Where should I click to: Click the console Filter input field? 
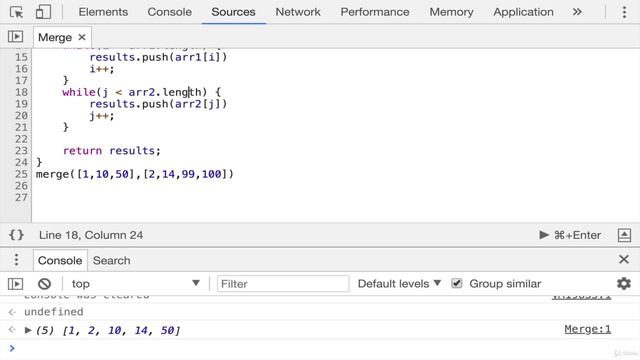(x=283, y=284)
